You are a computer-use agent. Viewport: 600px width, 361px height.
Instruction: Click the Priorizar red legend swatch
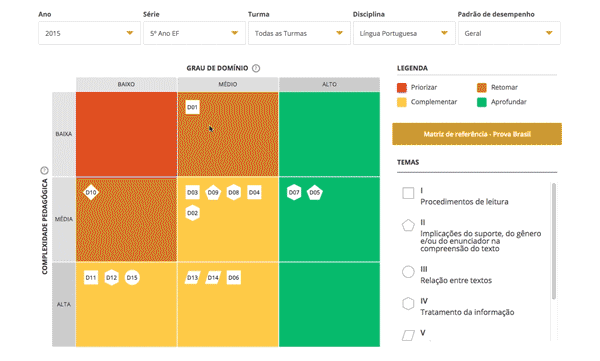pyautogui.click(x=402, y=88)
